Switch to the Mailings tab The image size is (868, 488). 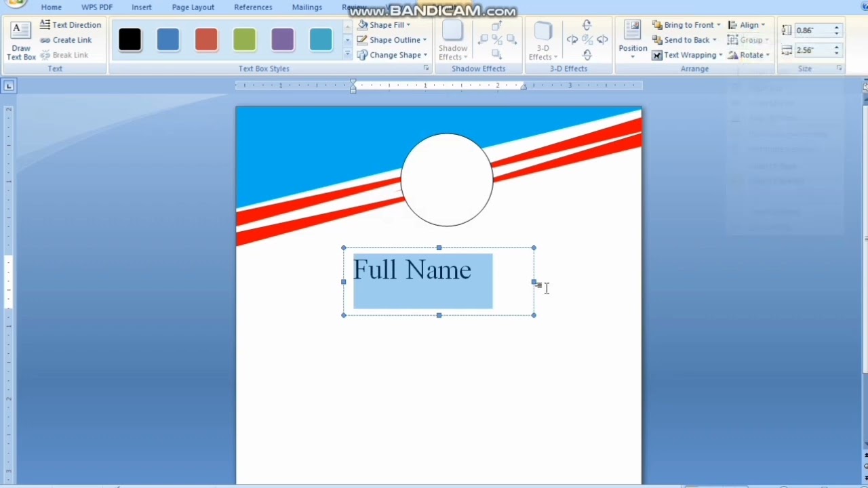click(x=307, y=7)
